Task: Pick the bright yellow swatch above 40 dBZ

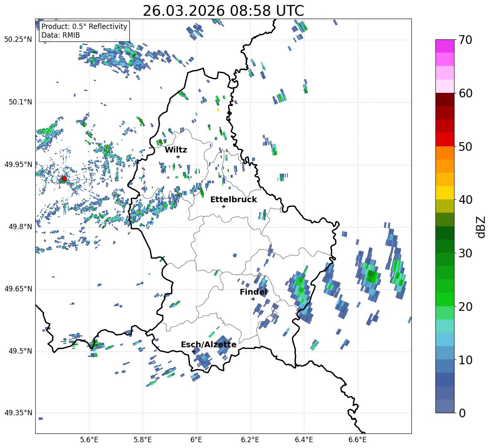Action: tap(445, 193)
